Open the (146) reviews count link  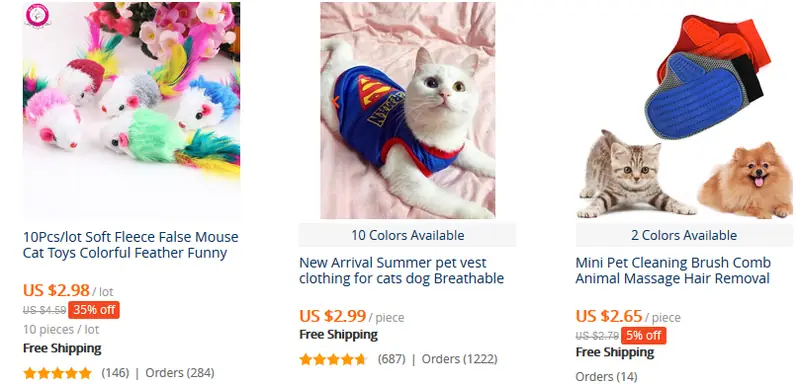[x=115, y=373]
